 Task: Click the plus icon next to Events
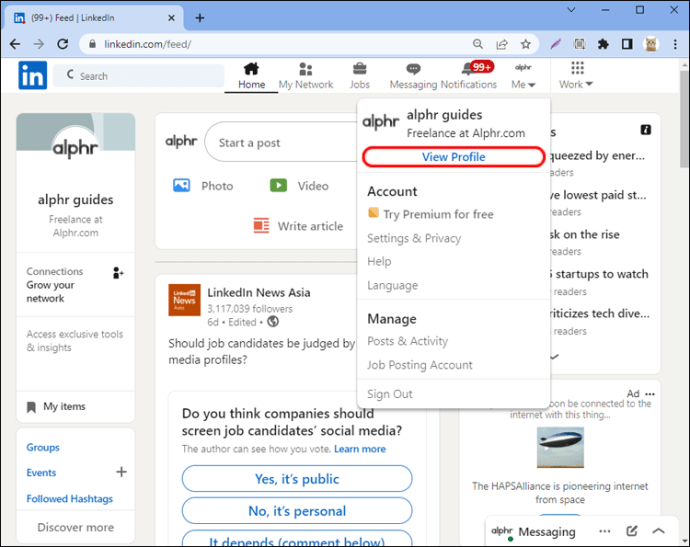121,472
